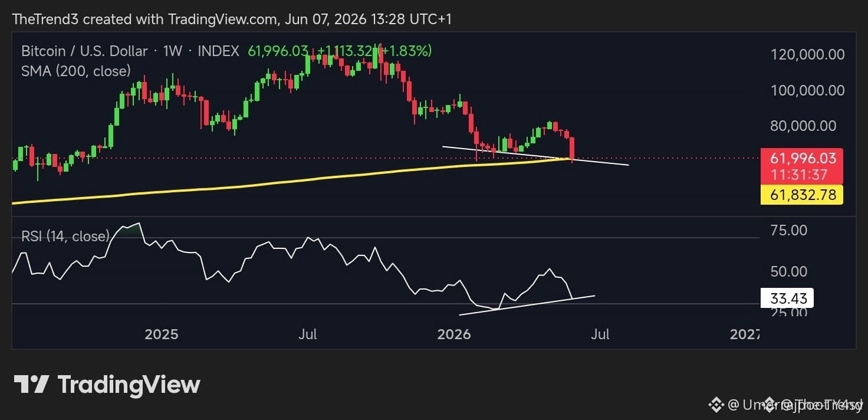The image size is (868, 420).
Task: Click the 2027 time axis label
Action: click(744, 334)
